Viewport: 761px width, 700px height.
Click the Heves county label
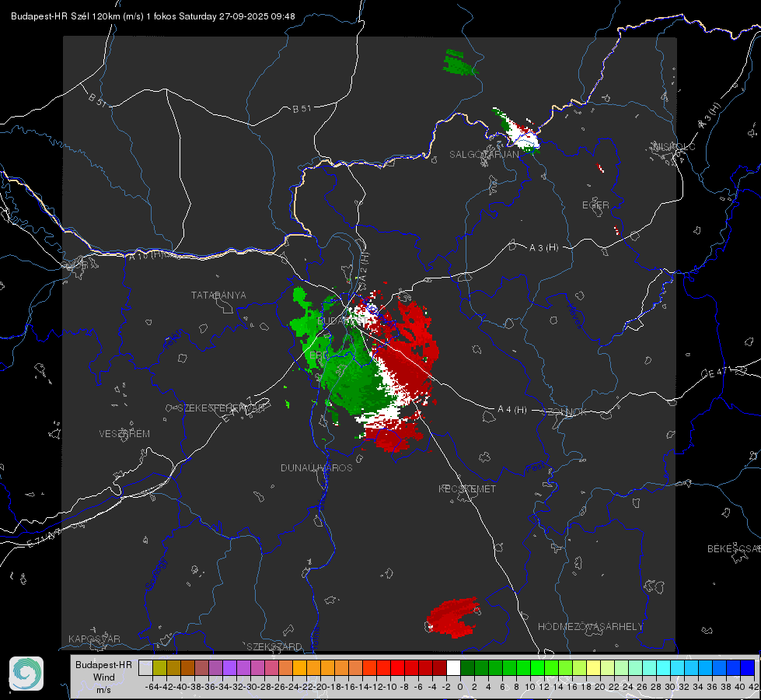tap(574, 316)
